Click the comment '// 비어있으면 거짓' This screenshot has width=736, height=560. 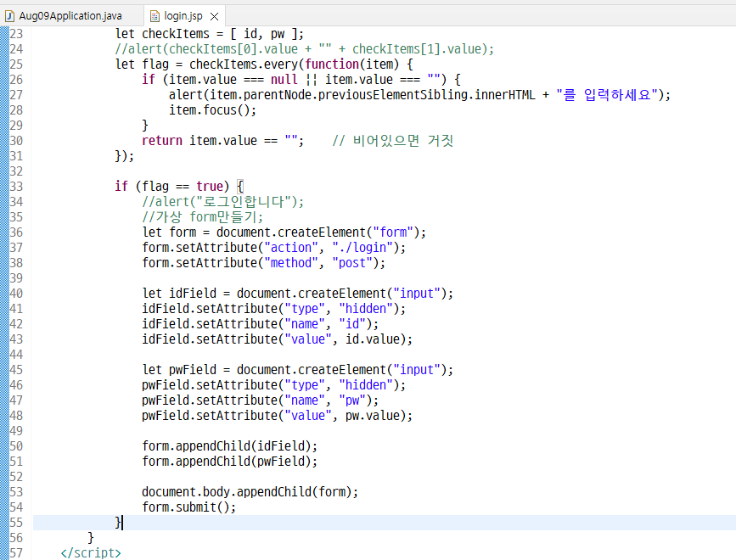(x=392, y=141)
